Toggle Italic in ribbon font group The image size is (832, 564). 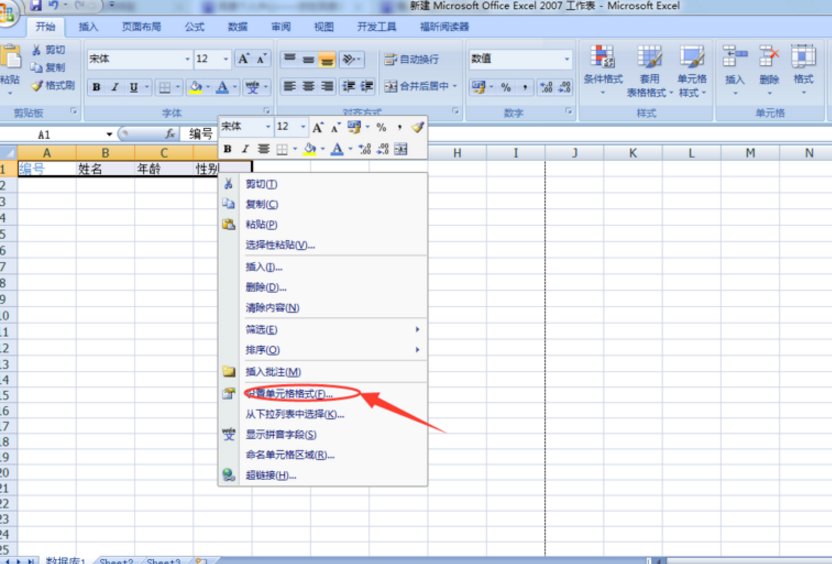pyautogui.click(x=115, y=86)
